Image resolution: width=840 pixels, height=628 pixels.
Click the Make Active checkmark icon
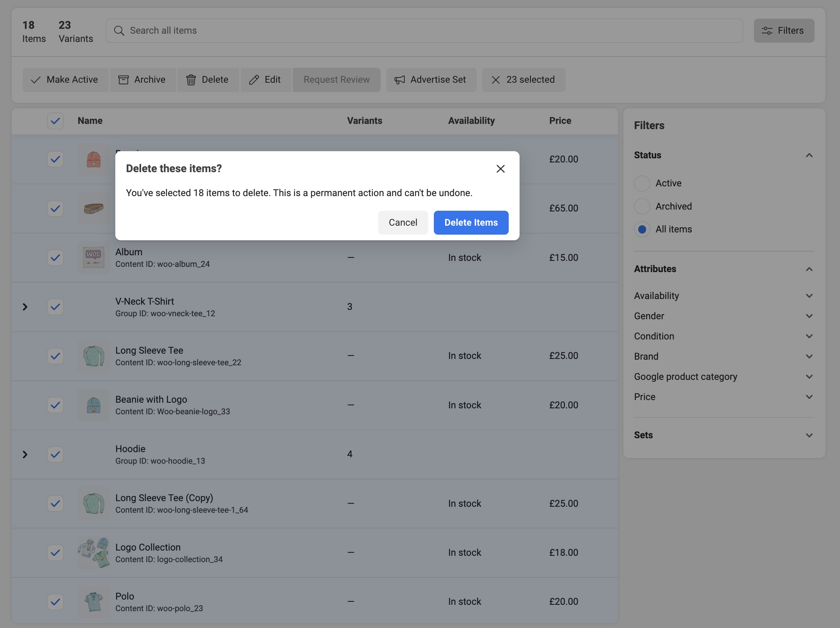click(36, 80)
